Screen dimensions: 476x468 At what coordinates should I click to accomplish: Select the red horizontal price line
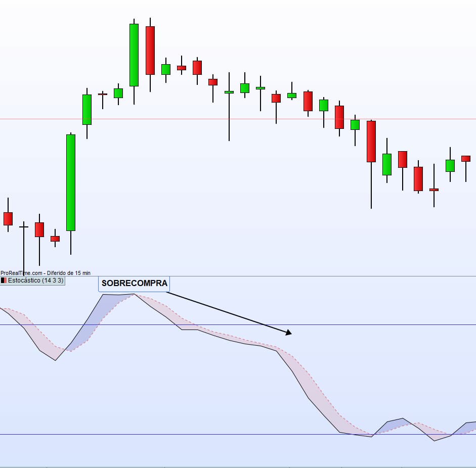[x=304, y=119]
